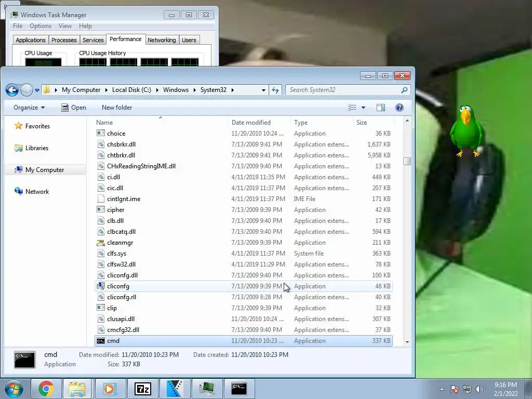This screenshot has height=399, width=532.
Task: Select the chtbrkr.dll file
Action: point(121,155)
